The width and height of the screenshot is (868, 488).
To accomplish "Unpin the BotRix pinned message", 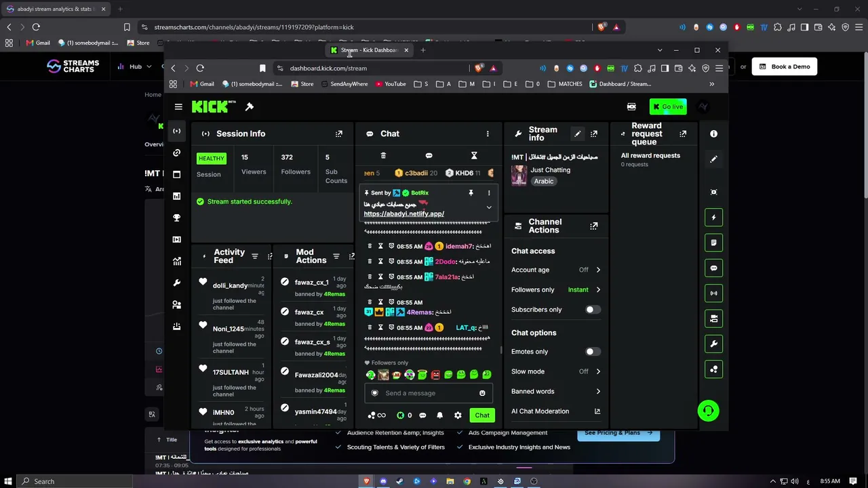I will (x=471, y=193).
